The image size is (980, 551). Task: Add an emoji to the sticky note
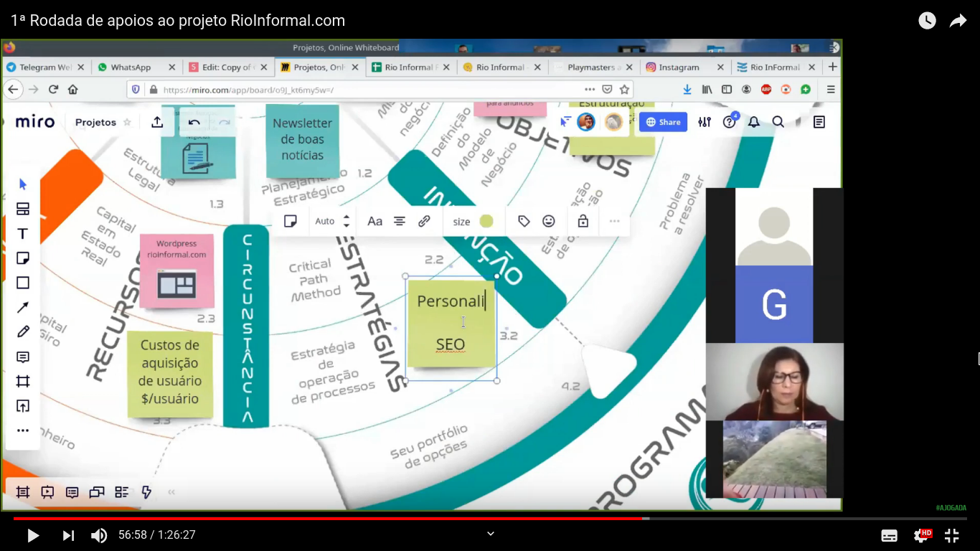549,221
